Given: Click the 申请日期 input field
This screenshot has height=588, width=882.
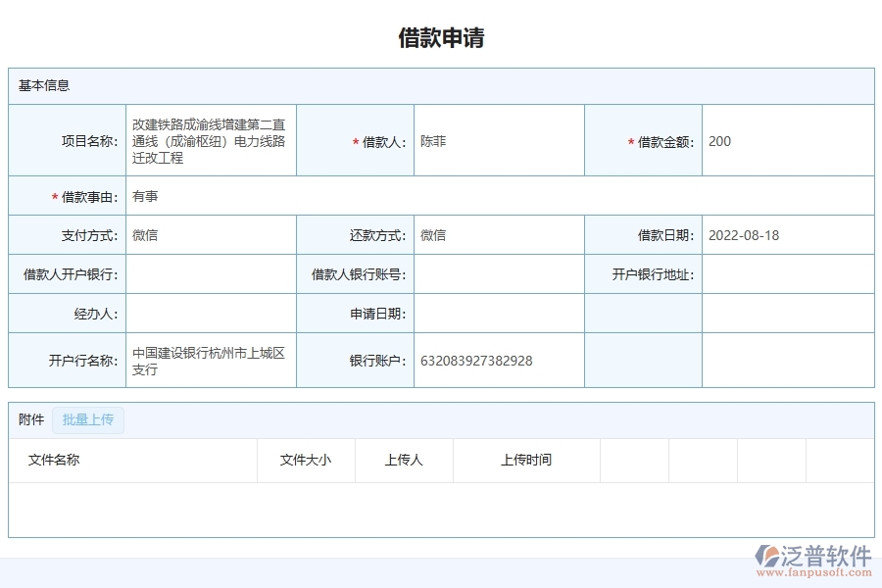Looking at the screenshot, I should [x=500, y=313].
